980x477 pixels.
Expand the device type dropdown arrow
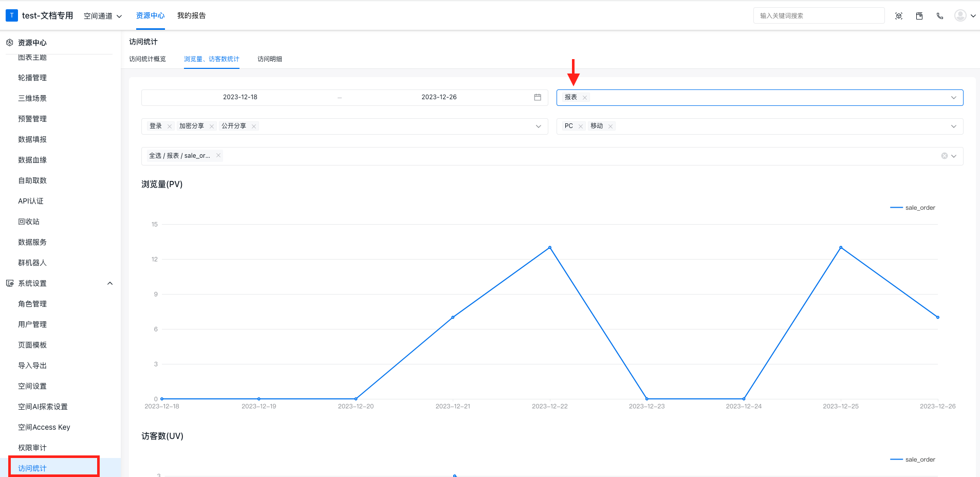click(954, 126)
